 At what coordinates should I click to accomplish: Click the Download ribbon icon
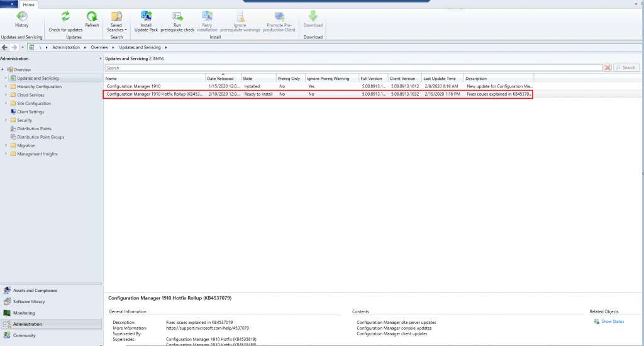[x=313, y=20]
